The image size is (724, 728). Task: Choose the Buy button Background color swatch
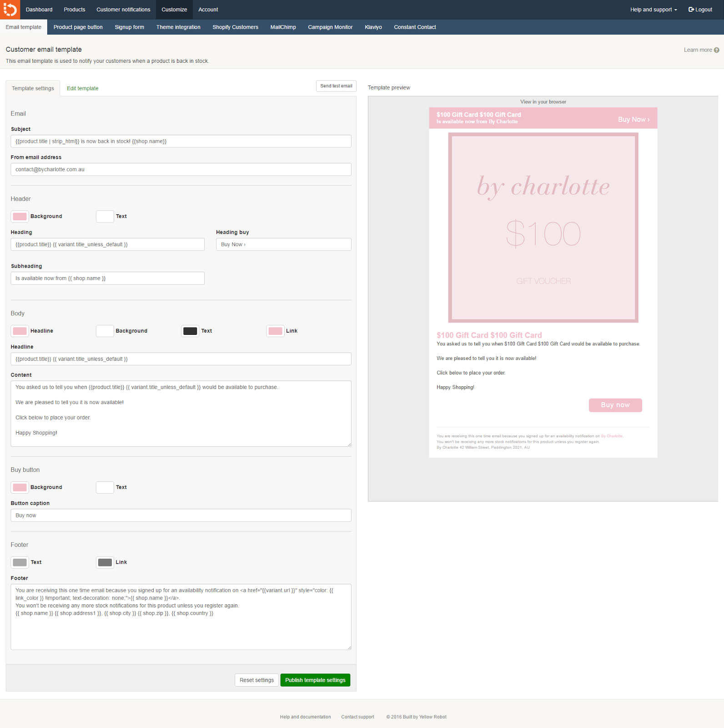click(20, 487)
